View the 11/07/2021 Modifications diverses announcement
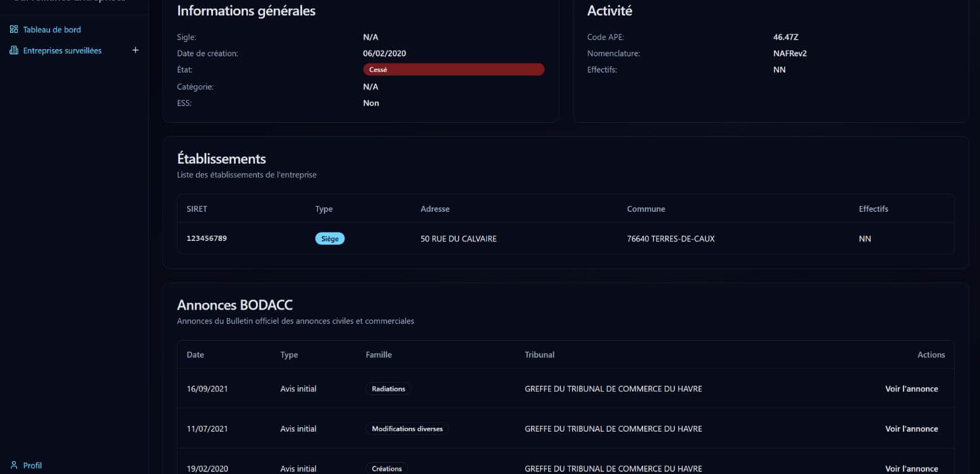 coord(911,428)
